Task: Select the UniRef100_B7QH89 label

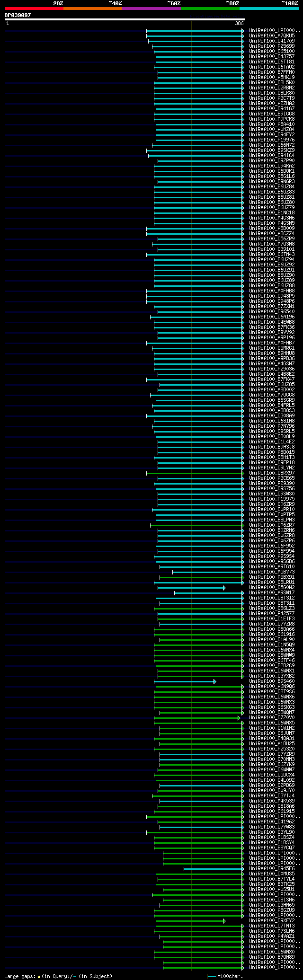Action: point(272,957)
